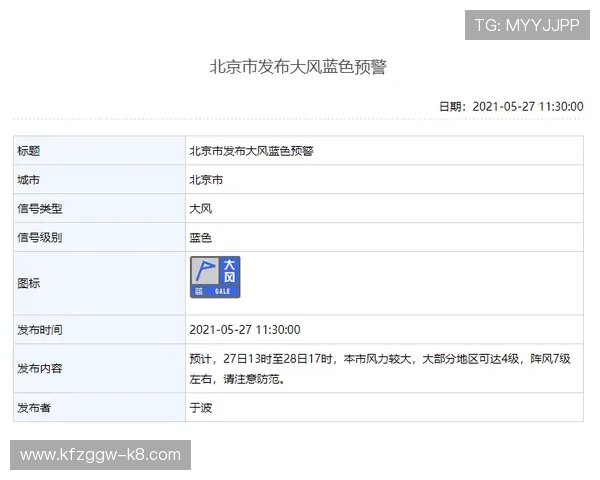Click the 城市 row label
This screenshot has height=480, width=600.
click(29, 180)
